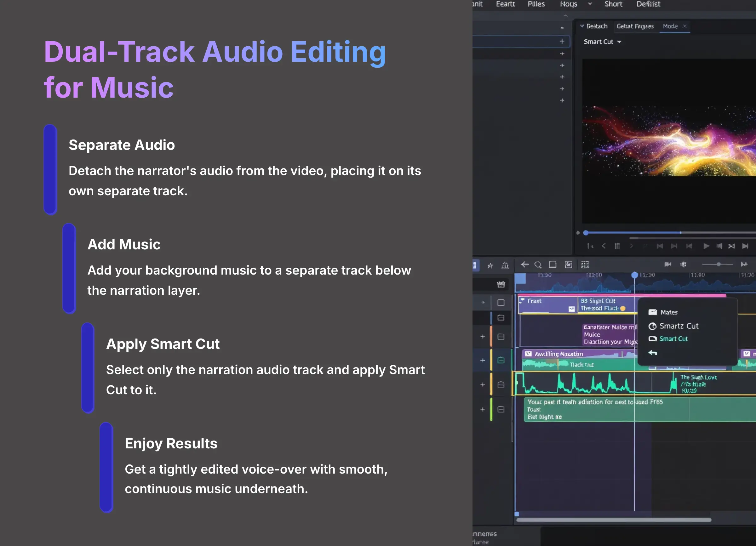
Task: Click the preview seek bar handle
Action: point(586,233)
